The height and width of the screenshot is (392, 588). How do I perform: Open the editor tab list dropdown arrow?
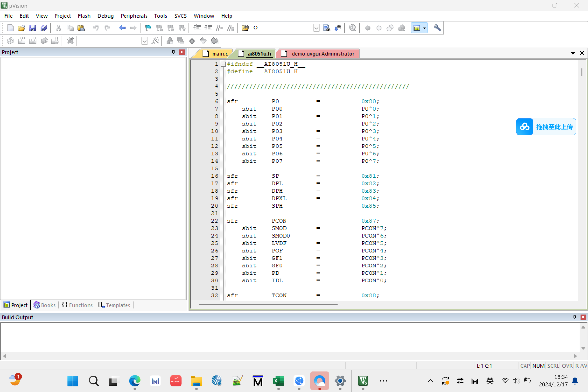pos(573,53)
